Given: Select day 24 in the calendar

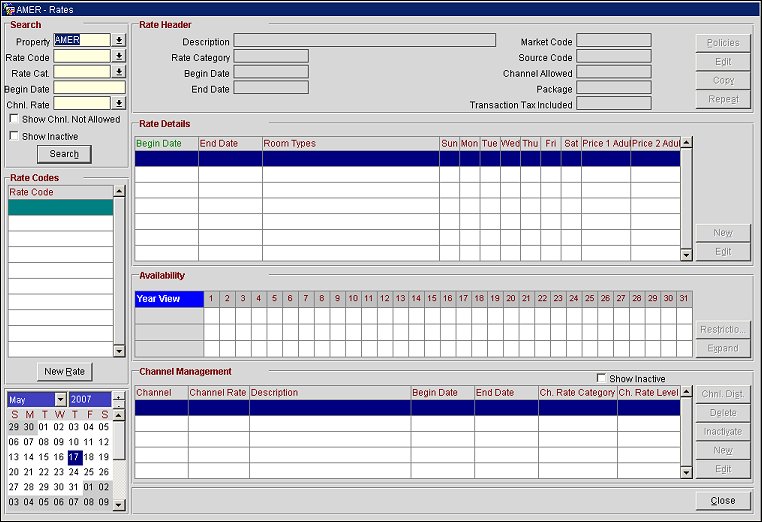Looking at the screenshot, I should point(74,472).
